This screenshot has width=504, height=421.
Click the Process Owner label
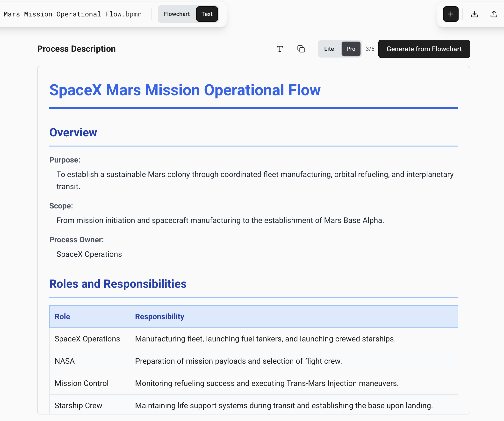tap(77, 240)
